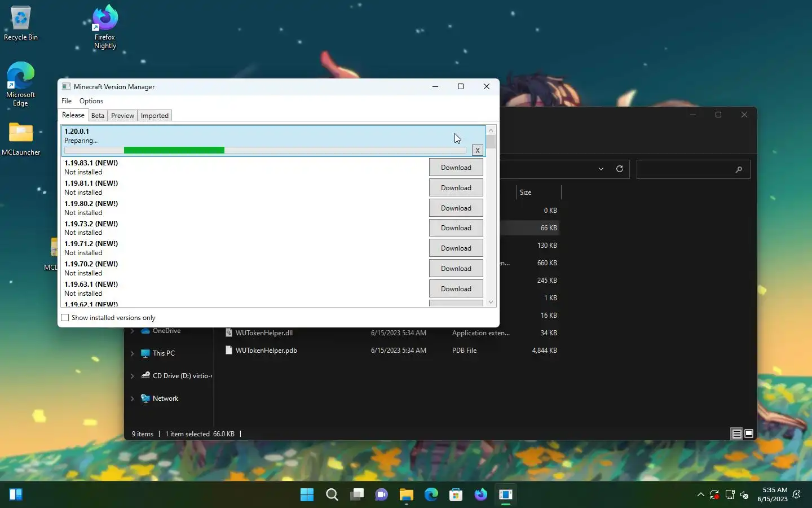Select OneDrive in the navigation pane
The height and width of the screenshot is (508, 812).
166,331
